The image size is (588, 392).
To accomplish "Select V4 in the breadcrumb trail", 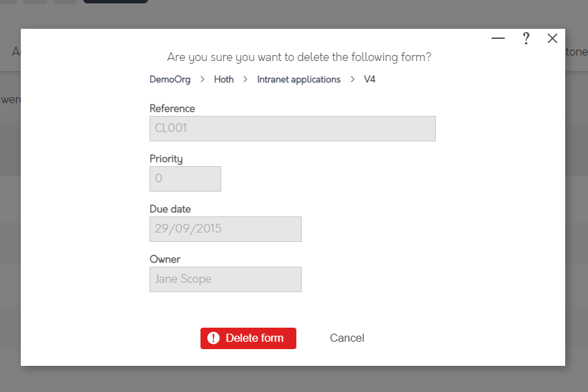I will (x=369, y=79).
